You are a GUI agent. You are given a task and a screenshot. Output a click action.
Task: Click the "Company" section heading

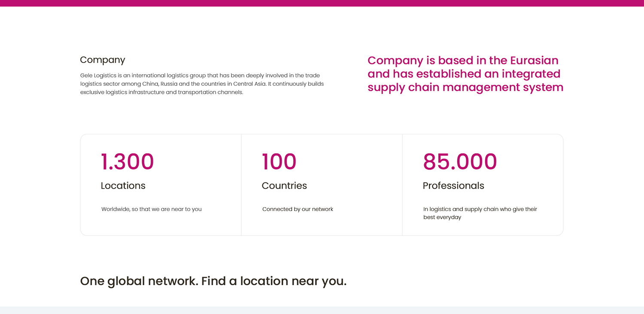coord(103,60)
